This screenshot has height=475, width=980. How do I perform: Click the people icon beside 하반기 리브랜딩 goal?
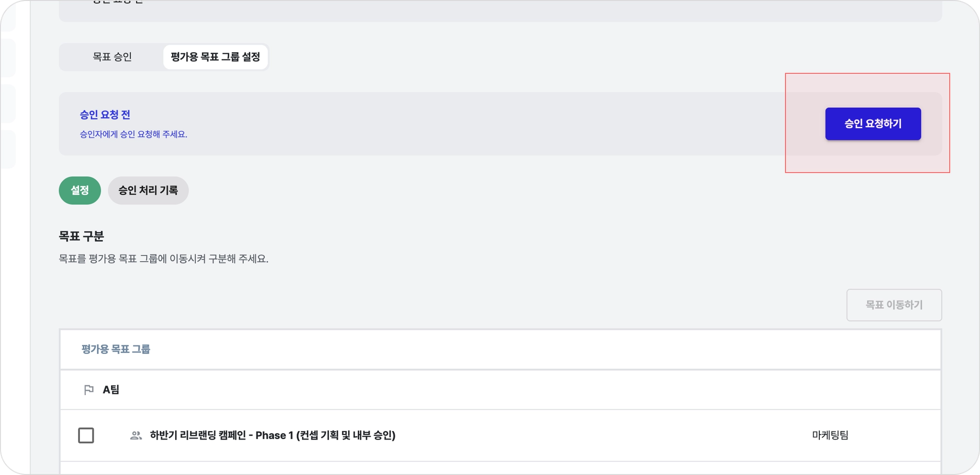136,435
